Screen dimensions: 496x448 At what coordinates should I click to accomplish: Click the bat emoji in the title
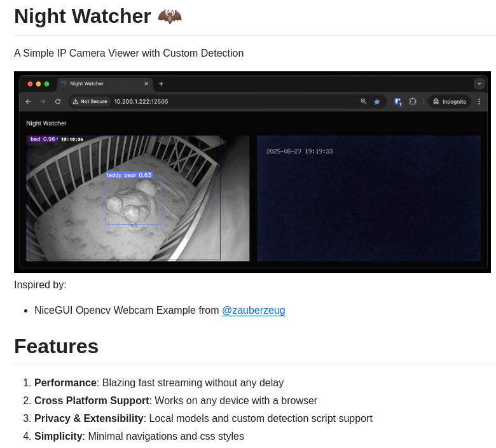coord(170,17)
